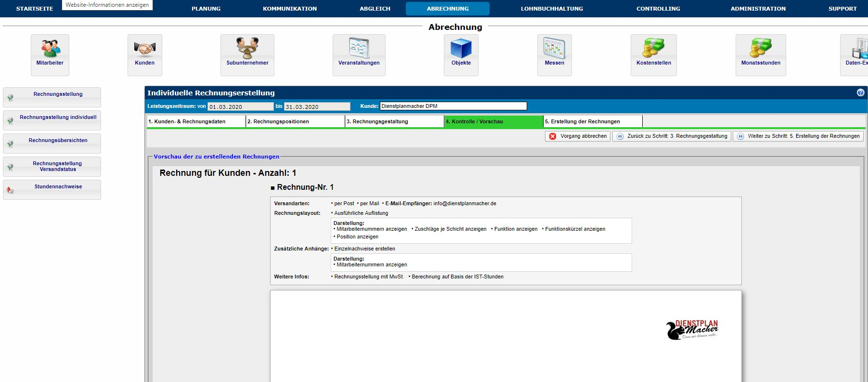The width and height of the screenshot is (868, 382).
Task: Select the 5. Erstellung der Rechnungen tab
Action: (x=592, y=121)
